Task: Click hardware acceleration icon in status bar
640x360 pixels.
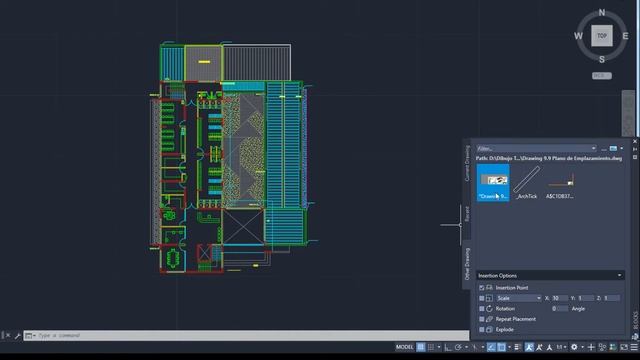Action: pyautogui.click(x=613, y=347)
